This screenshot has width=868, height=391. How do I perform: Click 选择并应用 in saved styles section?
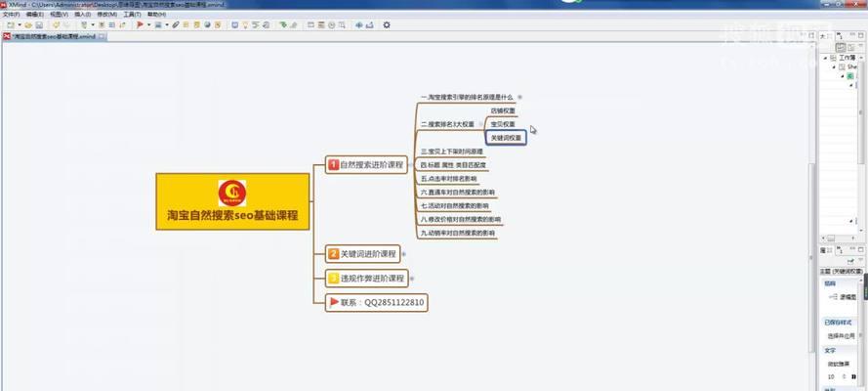pos(841,335)
